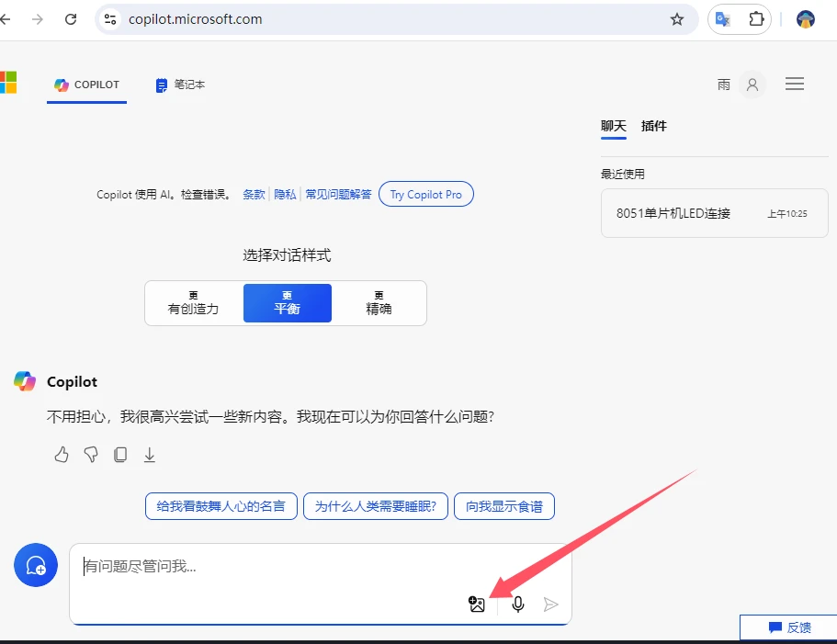Image resolution: width=837 pixels, height=644 pixels.
Task: Open the user account avatar icon
Action: [x=752, y=85]
